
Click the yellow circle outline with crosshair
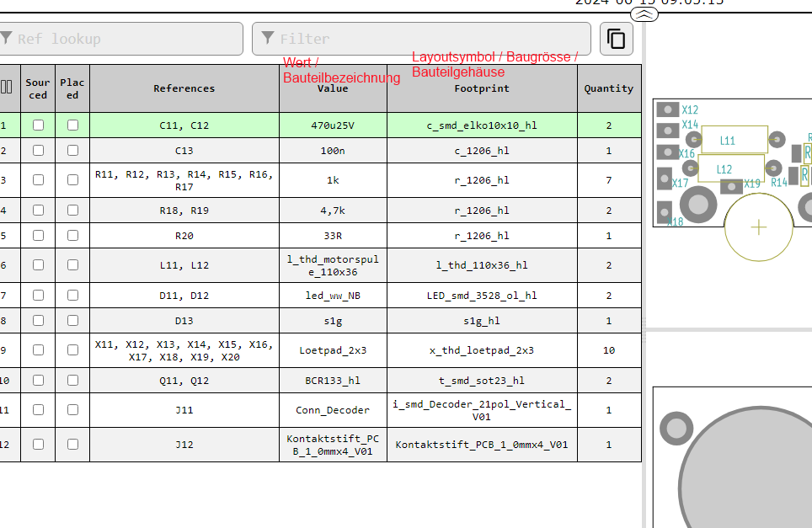759,227
